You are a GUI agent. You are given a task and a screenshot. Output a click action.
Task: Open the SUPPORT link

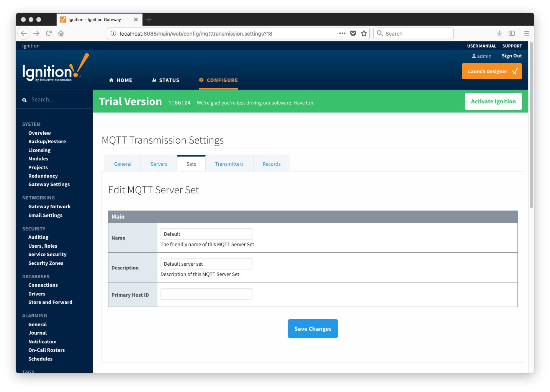click(512, 46)
